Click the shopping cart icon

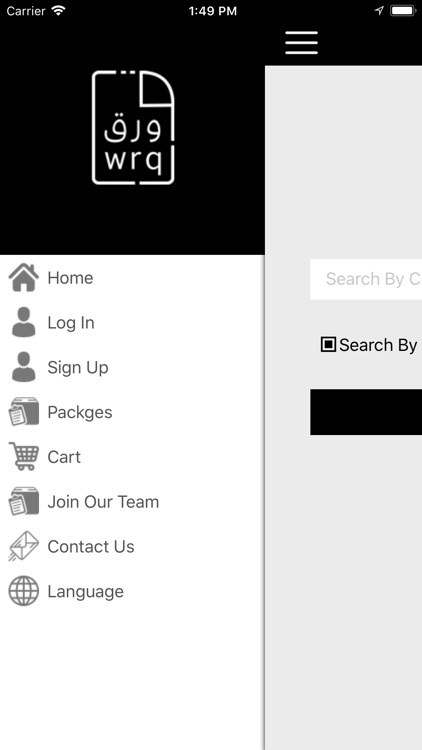click(23, 456)
